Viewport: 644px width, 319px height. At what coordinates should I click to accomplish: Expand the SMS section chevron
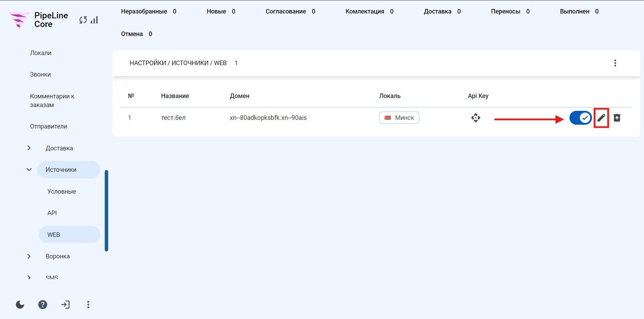pyautogui.click(x=29, y=277)
